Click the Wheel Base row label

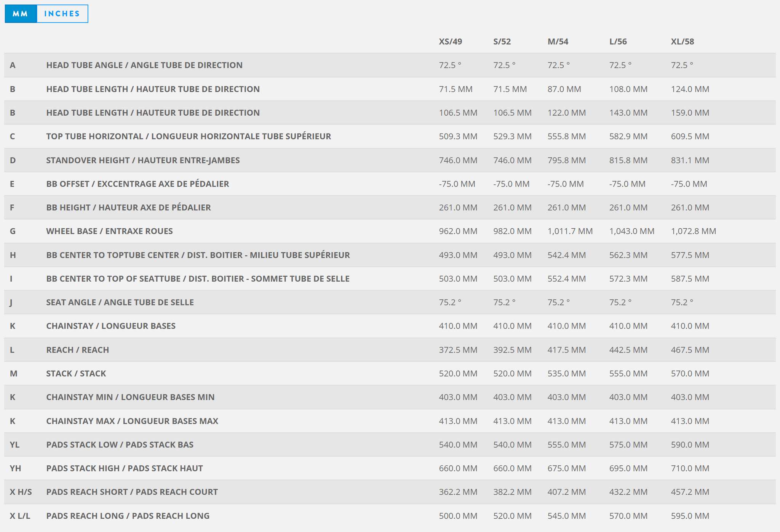pos(109,231)
